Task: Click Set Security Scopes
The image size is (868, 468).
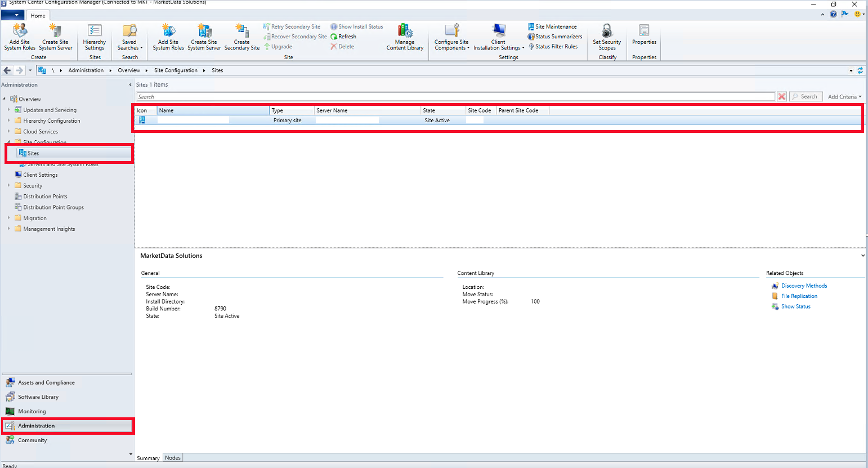Action: 607,37
